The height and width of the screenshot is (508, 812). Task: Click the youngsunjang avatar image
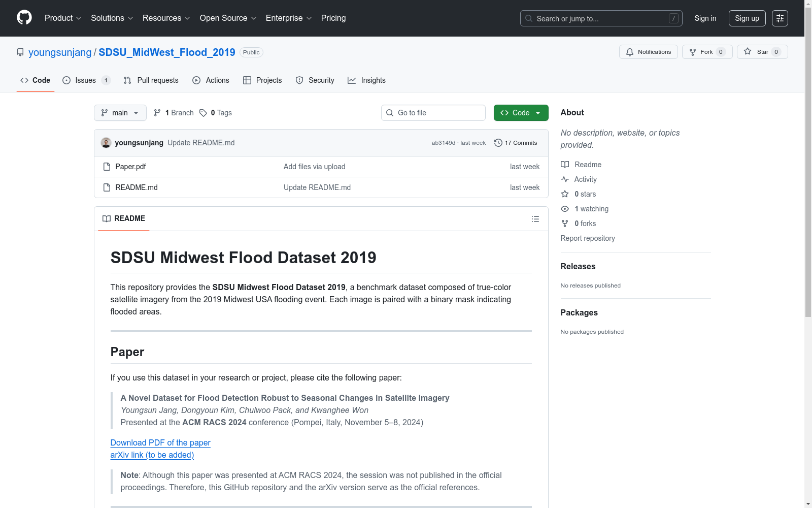tap(106, 143)
